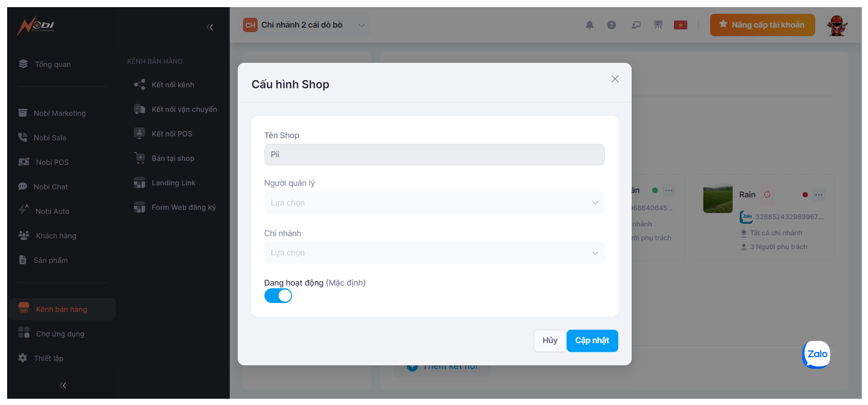Close the Cấu hình Shop dialog
The image size is (868, 405).
(615, 79)
